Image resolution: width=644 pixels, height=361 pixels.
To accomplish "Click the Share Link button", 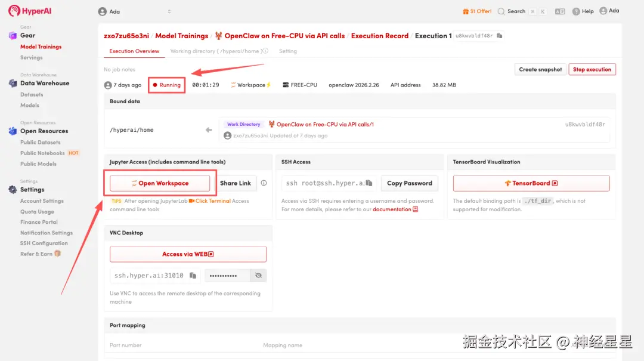I will click(236, 183).
